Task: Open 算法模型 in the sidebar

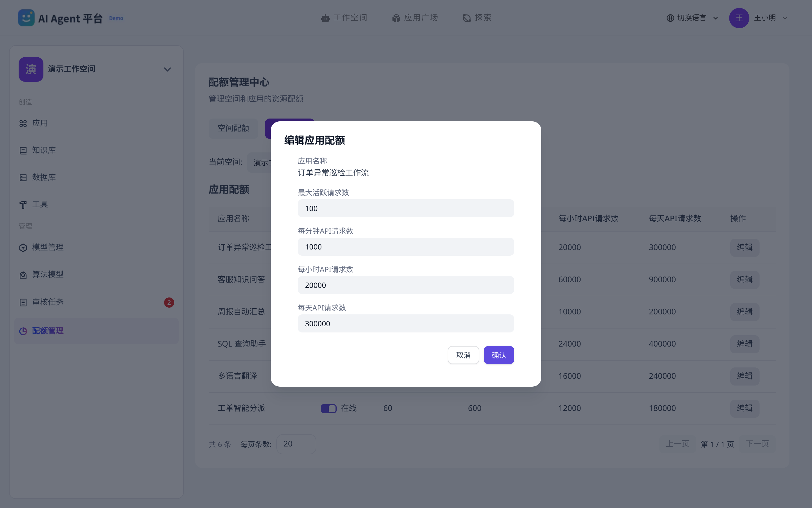Action: [x=96, y=275]
